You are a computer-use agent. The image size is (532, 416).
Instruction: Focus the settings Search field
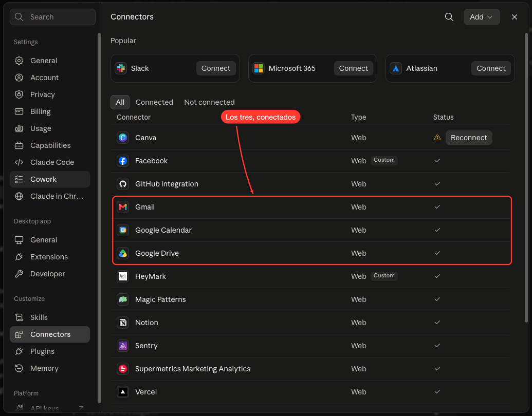[52, 17]
